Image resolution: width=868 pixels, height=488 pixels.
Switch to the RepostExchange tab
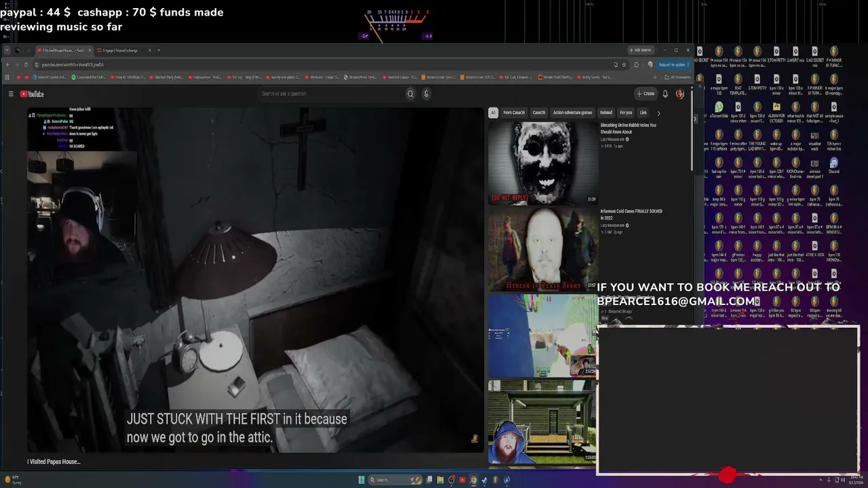(121, 50)
